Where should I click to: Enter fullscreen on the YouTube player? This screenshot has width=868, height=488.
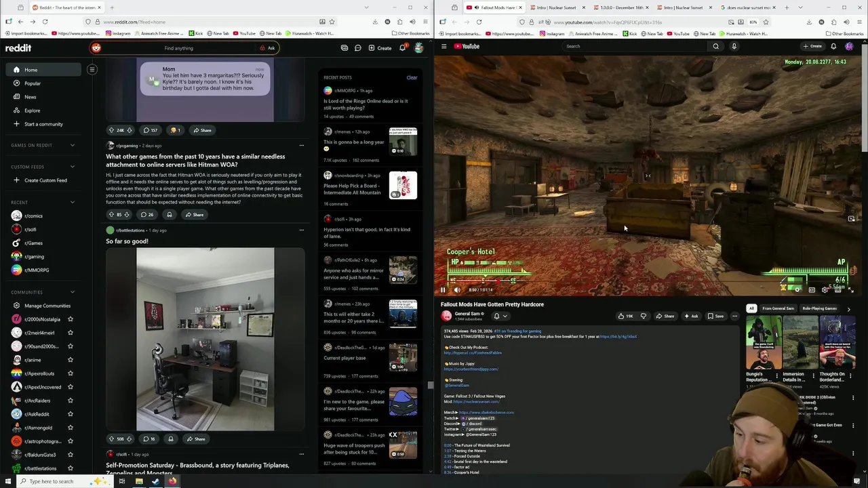(x=851, y=290)
